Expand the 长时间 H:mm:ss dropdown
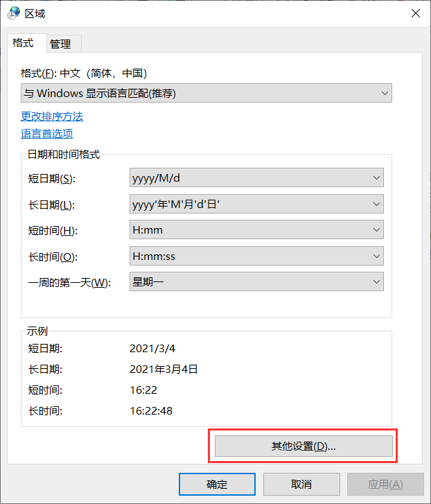The width and height of the screenshot is (431, 504). 256,257
